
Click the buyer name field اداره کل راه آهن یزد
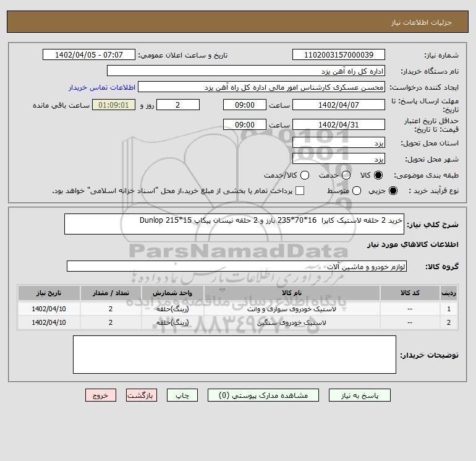[246, 71]
